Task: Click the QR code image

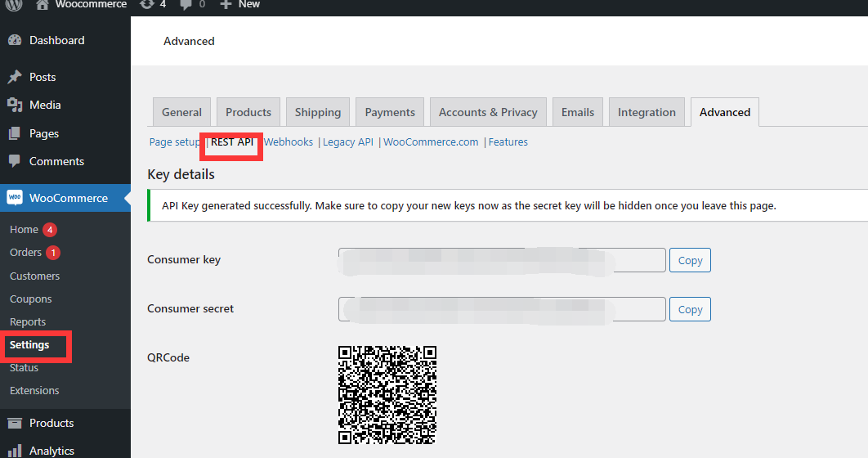Action: click(x=387, y=394)
